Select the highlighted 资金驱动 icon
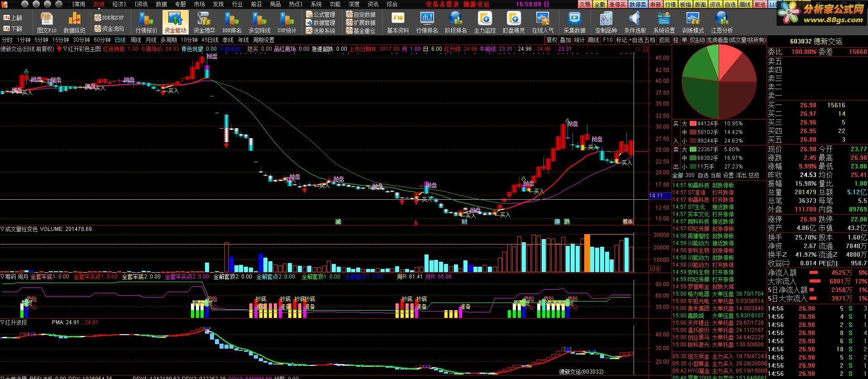Image resolution: width=868 pixels, height=379 pixels. (175, 23)
